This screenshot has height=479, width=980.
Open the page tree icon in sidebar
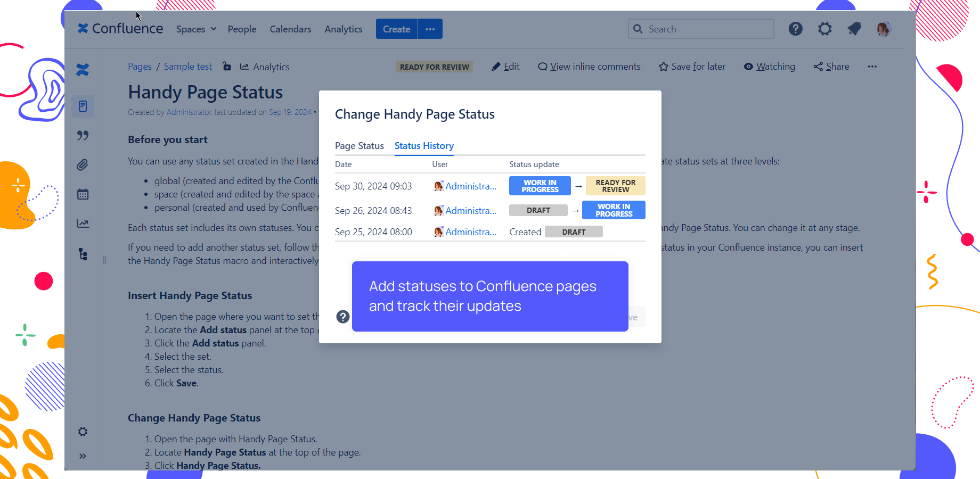(x=83, y=254)
